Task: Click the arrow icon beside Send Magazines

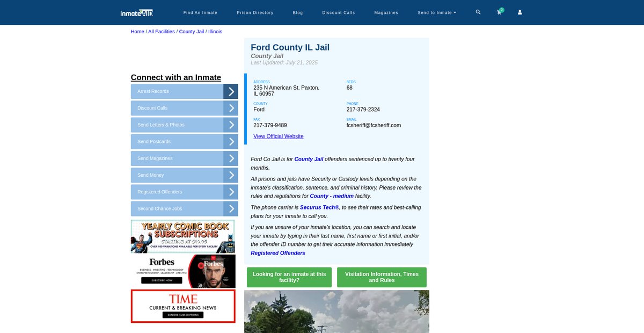Action: pyautogui.click(x=231, y=158)
